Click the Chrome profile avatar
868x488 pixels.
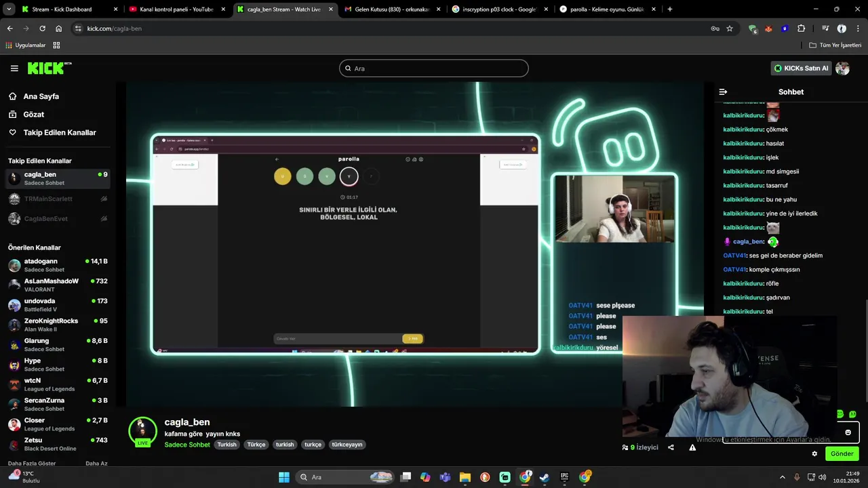(842, 28)
